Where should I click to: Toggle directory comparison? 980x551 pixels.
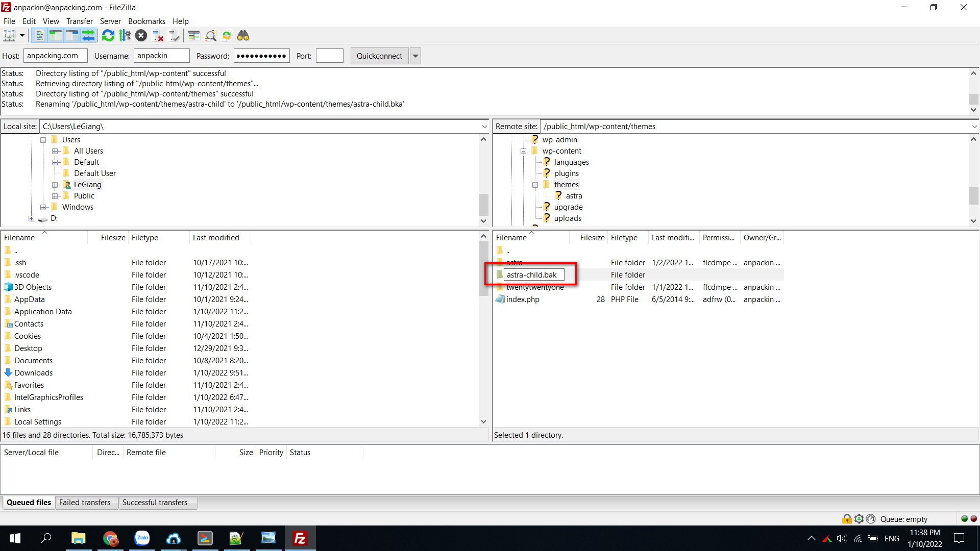(210, 36)
